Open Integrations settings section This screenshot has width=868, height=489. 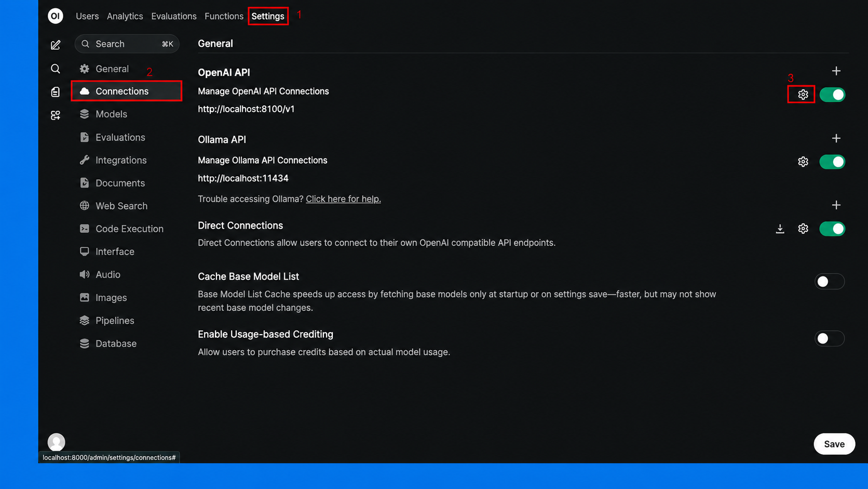[x=126, y=160]
